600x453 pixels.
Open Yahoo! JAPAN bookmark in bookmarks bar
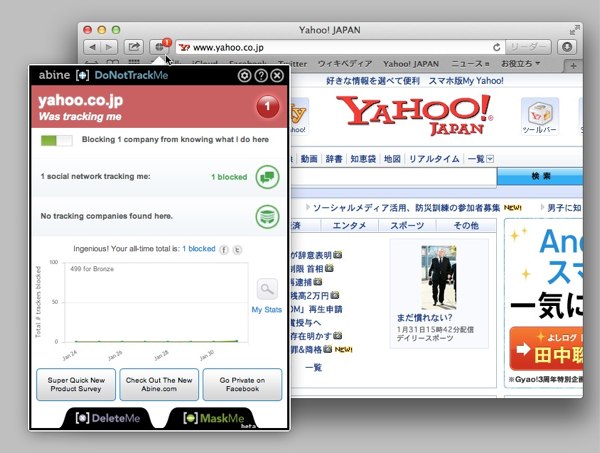tap(411, 64)
